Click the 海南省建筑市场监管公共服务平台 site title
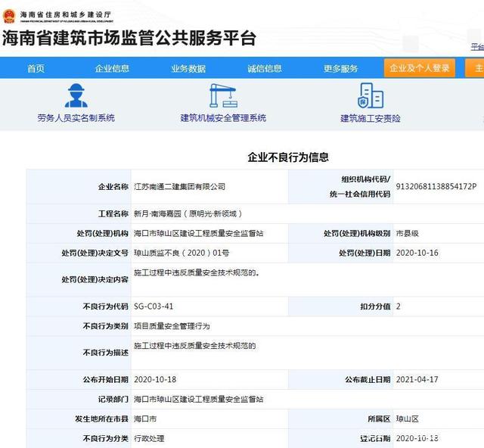Viewport: 484px width, 448px height. (129, 38)
